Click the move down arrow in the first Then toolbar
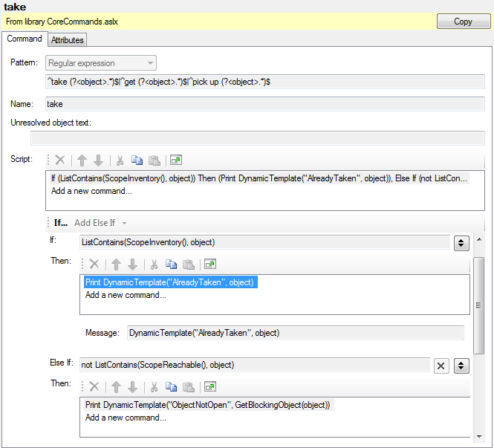 click(132, 264)
